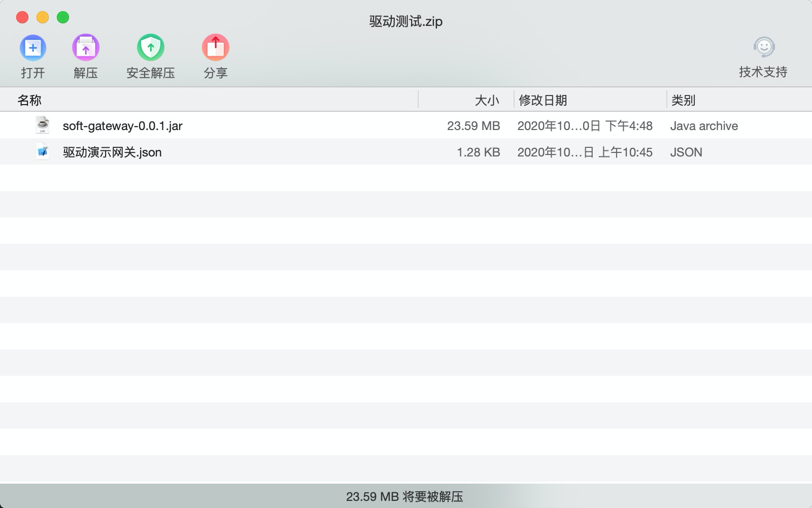
Task: Click the JAR file icon
Action: tap(43, 125)
